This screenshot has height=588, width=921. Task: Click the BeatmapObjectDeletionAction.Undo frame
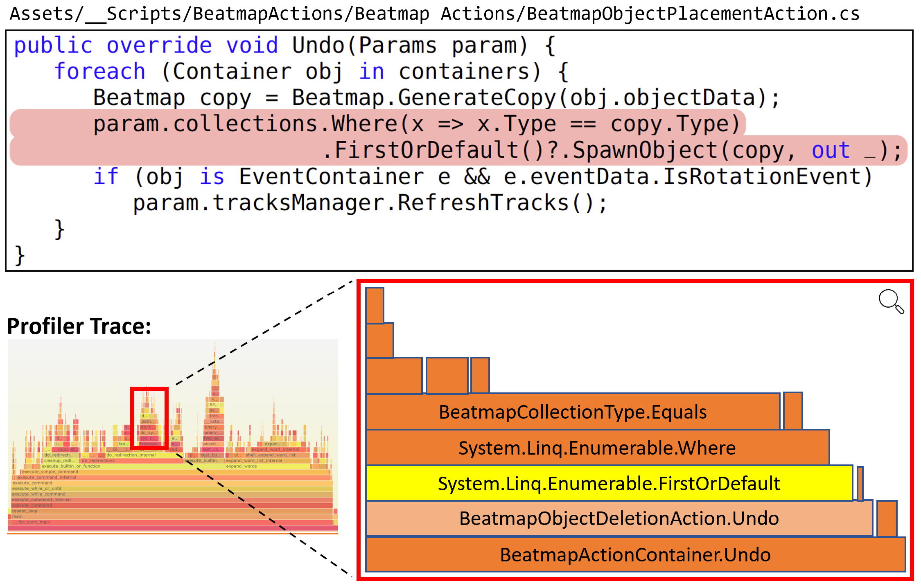point(619,519)
